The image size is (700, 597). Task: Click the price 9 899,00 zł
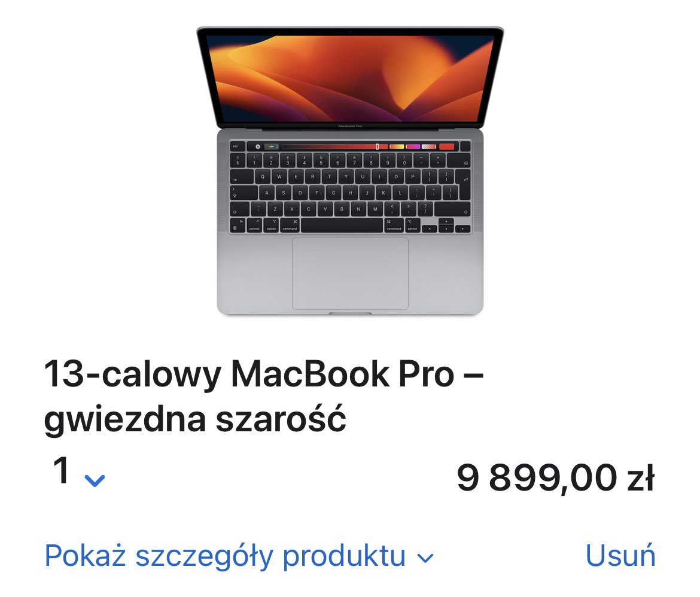(556, 478)
